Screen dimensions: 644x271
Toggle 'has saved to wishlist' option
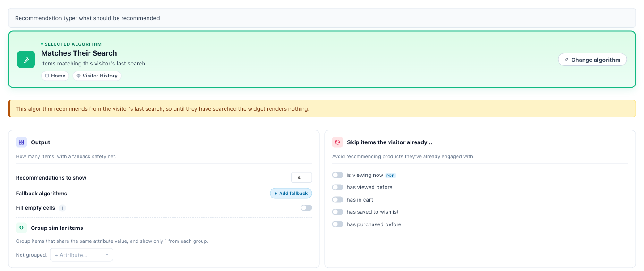point(338,212)
